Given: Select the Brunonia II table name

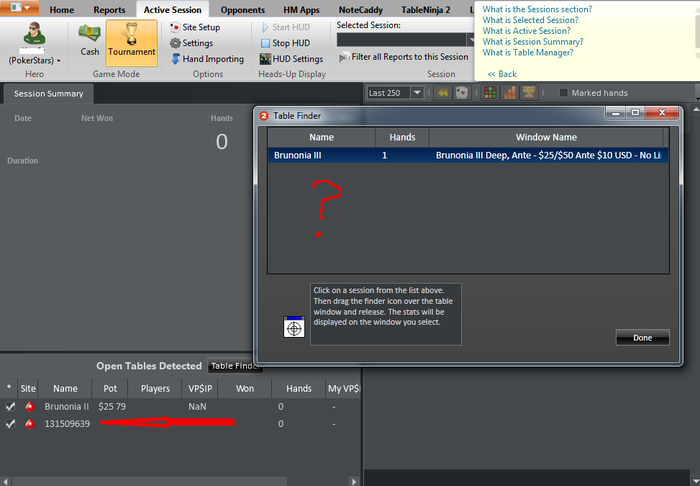Looking at the screenshot, I should (67, 407).
